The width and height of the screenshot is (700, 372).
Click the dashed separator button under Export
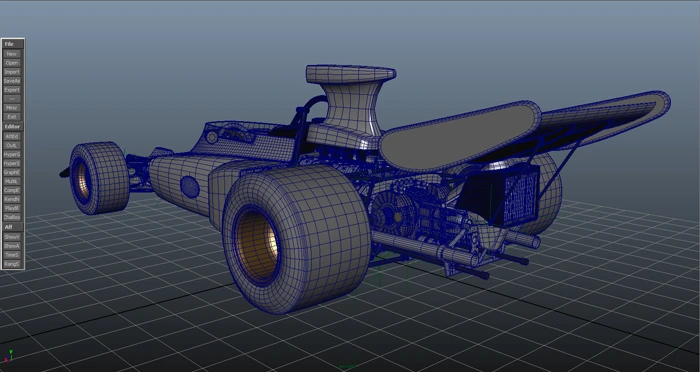(12, 99)
